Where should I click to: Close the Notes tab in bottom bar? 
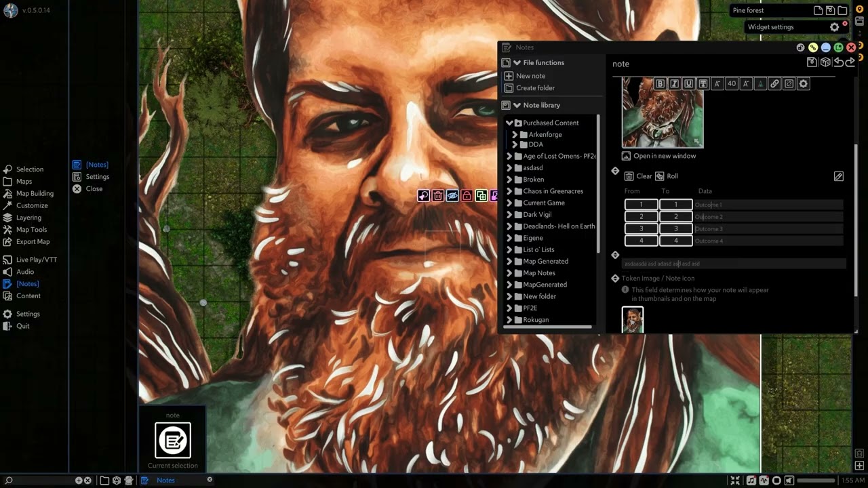point(210,480)
